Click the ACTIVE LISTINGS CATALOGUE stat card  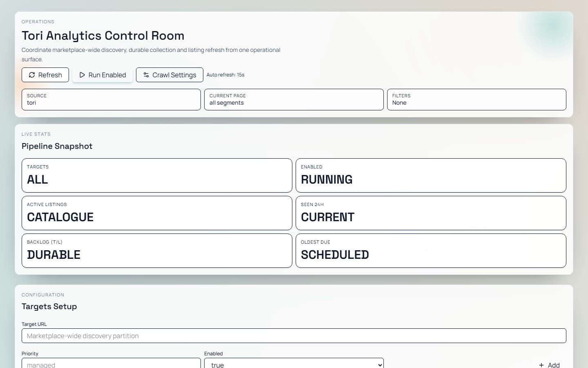(x=157, y=213)
